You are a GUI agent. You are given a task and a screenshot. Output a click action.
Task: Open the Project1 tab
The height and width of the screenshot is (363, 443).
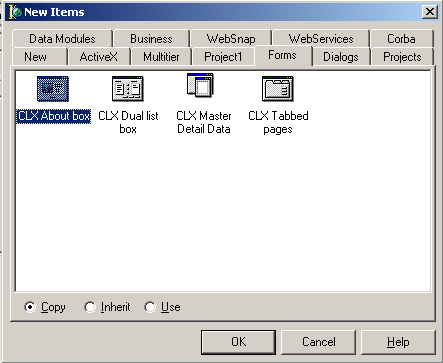(223, 57)
